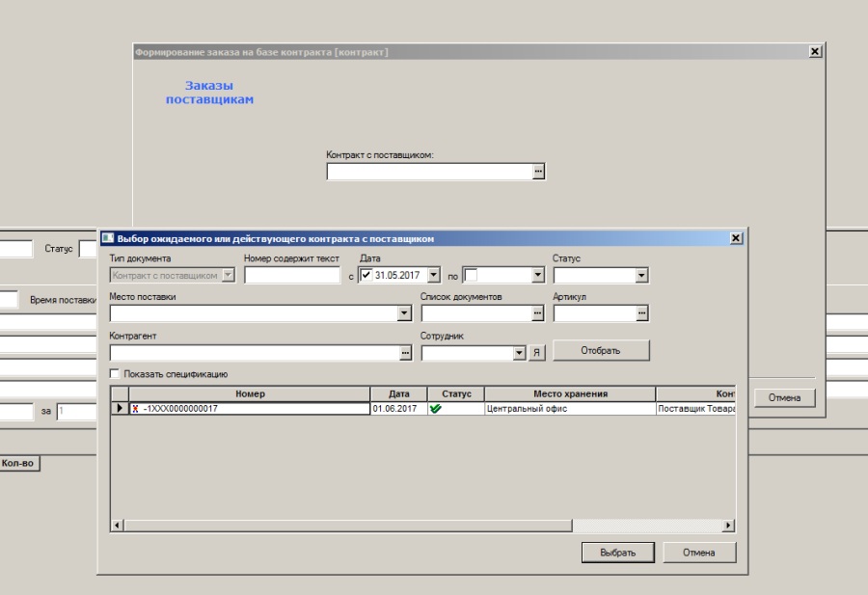868x595 pixels.
Task: Expand the 'Статус' dropdown in contract dialog
Action: coord(641,275)
